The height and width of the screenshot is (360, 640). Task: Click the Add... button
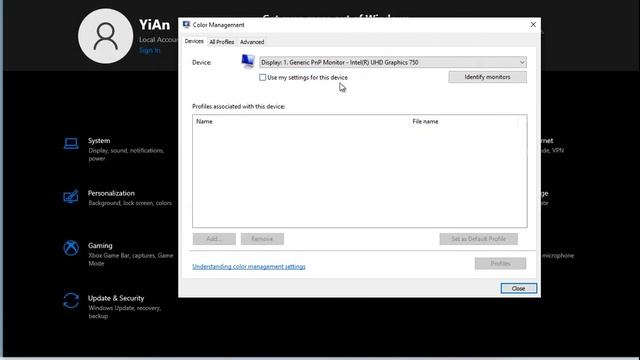[214, 239]
